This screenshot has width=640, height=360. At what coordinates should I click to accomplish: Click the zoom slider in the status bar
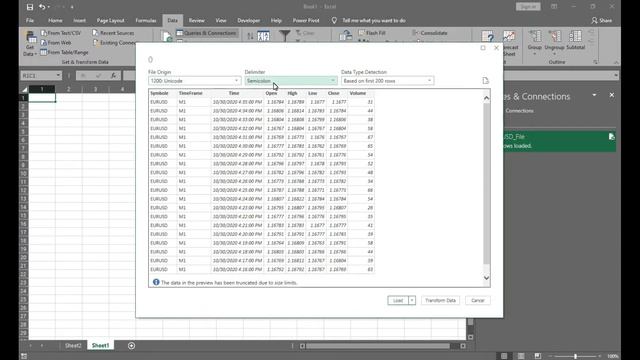[575, 356]
